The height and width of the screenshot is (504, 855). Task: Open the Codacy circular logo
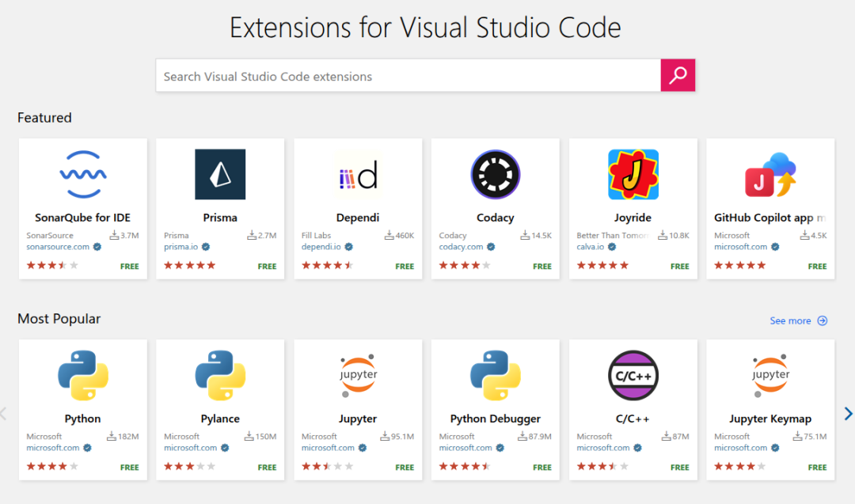(495, 174)
